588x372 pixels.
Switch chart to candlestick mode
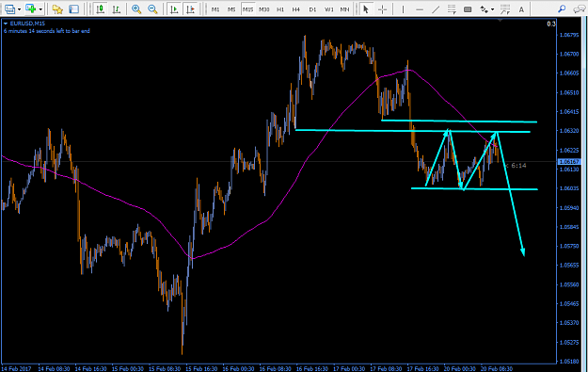[100, 9]
